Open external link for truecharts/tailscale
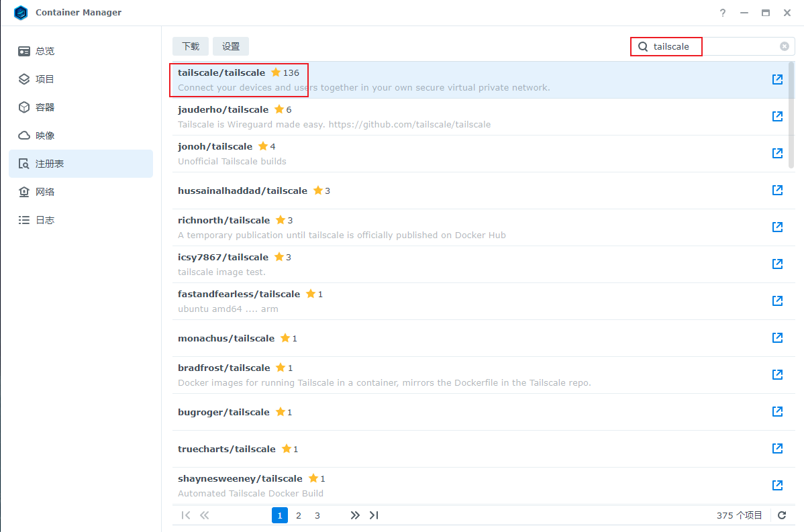The image size is (804, 532). coord(777,448)
